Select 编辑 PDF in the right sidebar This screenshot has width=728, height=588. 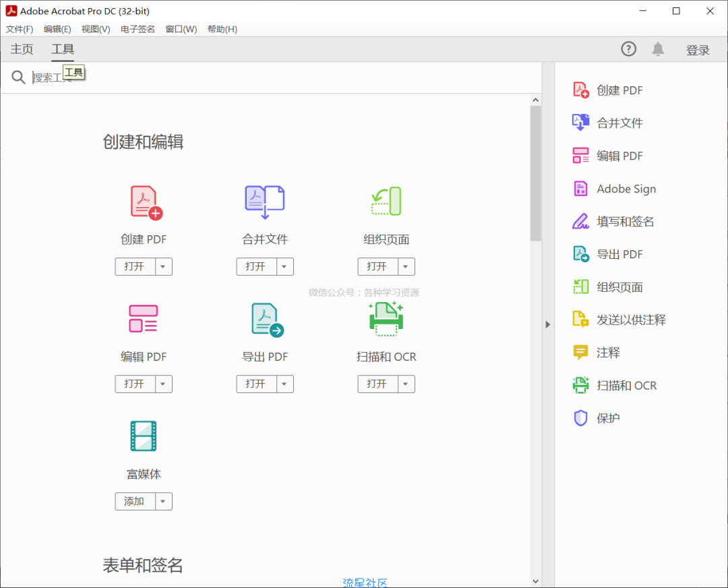pos(608,156)
